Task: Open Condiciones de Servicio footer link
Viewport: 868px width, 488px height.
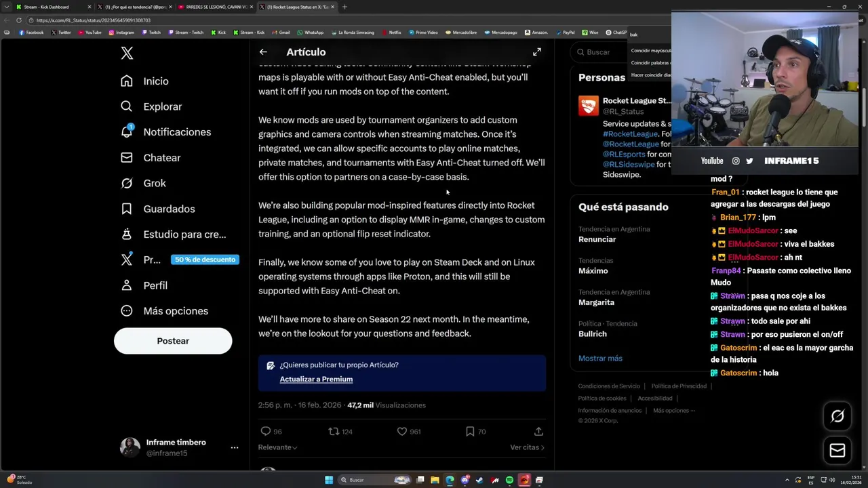Action: click(609, 386)
